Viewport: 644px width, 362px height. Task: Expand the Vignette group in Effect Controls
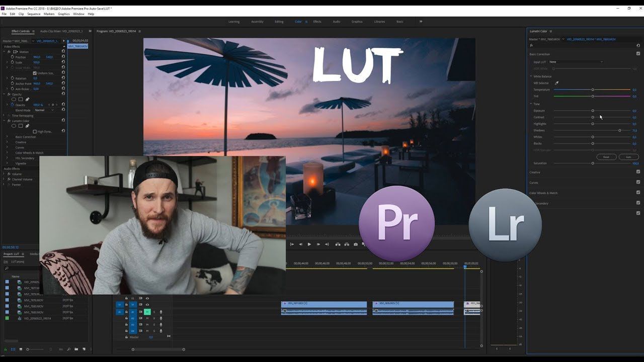point(7,163)
